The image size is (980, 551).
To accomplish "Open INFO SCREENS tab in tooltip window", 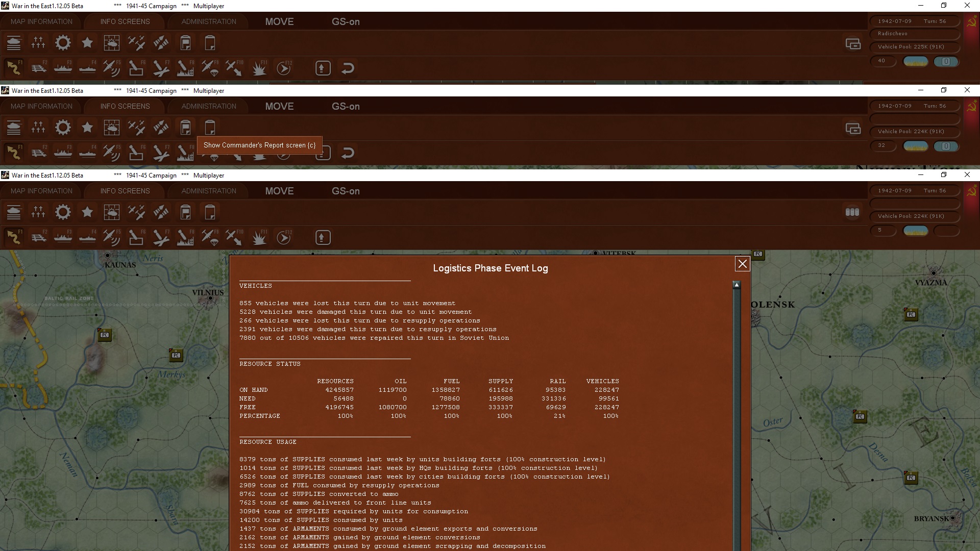I will (125, 106).
